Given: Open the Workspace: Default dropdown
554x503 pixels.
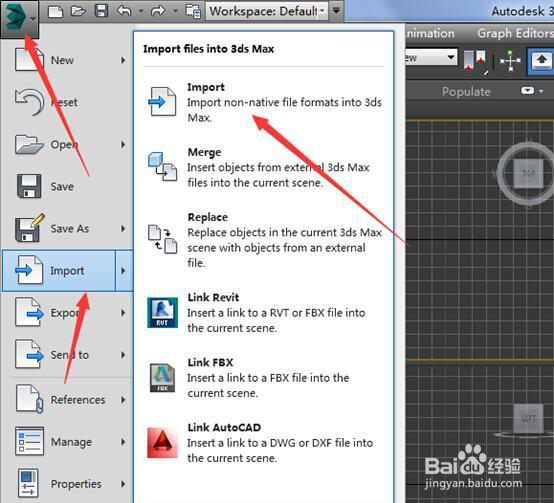Looking at the screenshot, I should coord(267,11).
